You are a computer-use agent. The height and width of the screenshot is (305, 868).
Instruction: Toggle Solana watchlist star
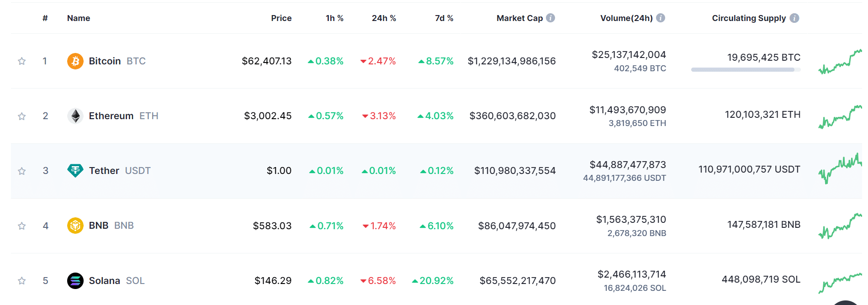(21, 280)
